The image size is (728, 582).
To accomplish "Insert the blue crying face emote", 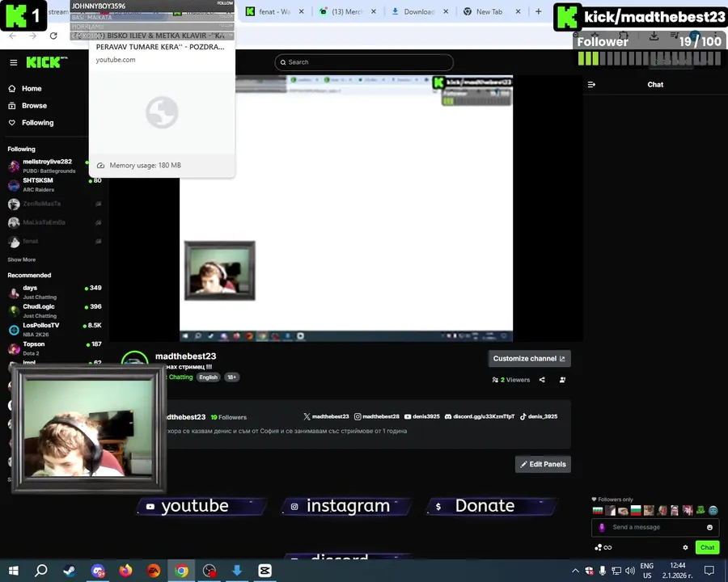I will (x=713, y=511).
